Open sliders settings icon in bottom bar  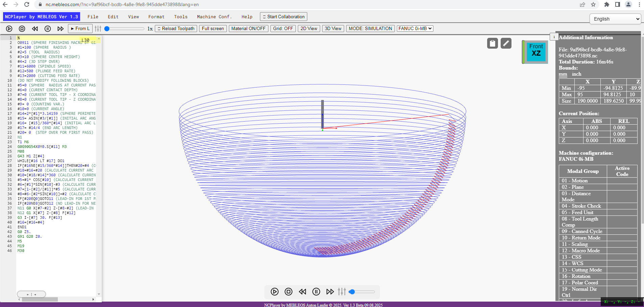tap(342, 291)
